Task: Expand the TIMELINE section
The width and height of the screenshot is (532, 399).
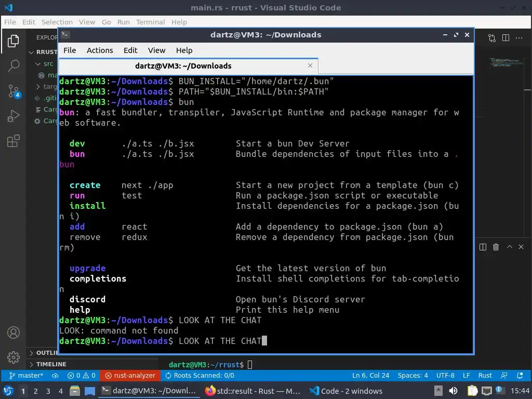Action: pos(48,364)
